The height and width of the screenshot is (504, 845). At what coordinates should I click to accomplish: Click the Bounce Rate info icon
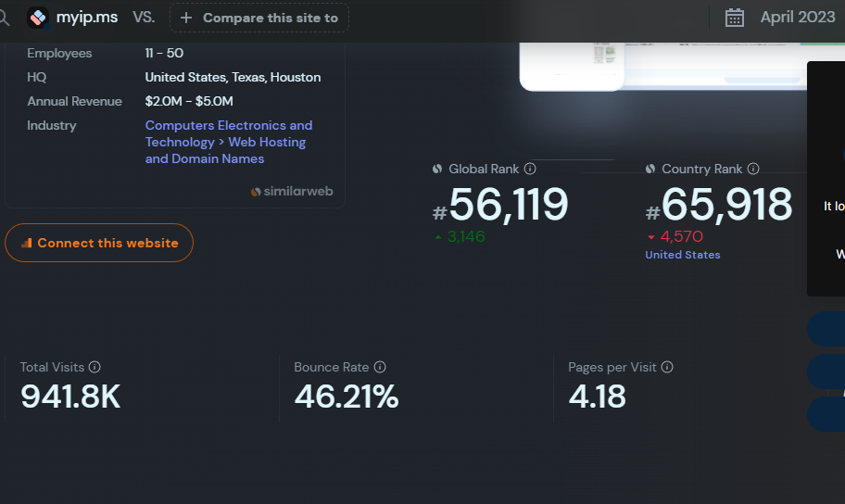click(x=380, y=367)
